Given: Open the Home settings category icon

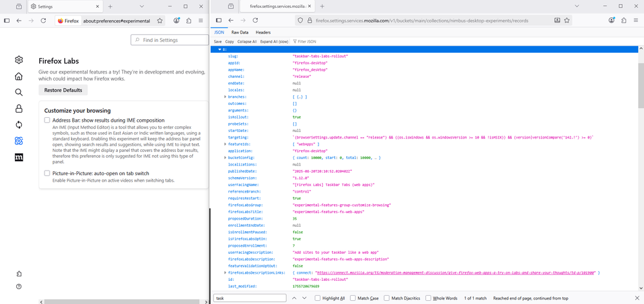Looking at the screenshot, I should click(19, 76).
